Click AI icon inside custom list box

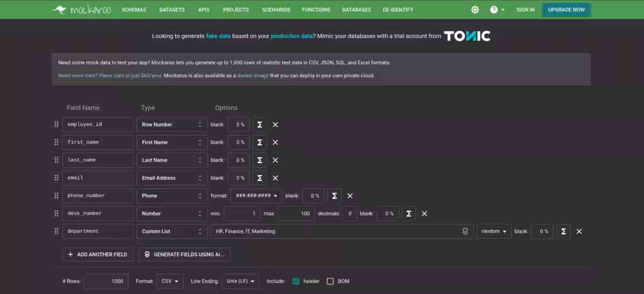click(x=465, y=231)
